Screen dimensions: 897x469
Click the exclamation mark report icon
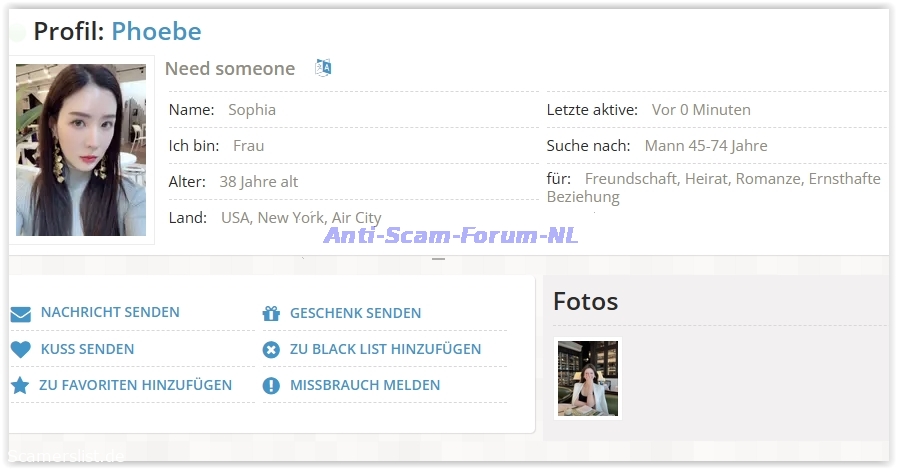click(x=271, y=386)
